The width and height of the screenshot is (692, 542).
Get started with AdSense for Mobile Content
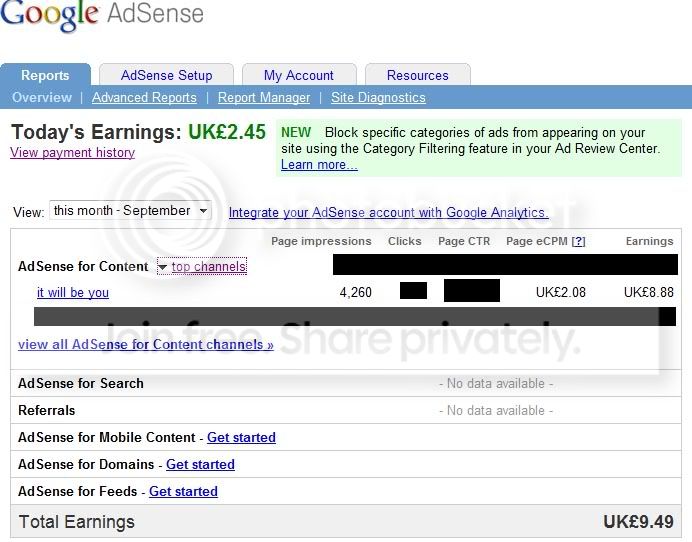pos(241,437)
